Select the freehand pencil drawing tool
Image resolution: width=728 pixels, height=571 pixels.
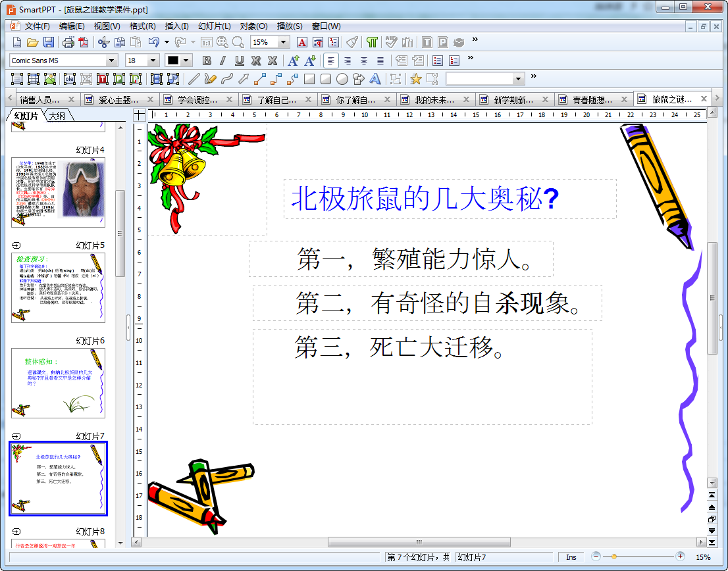[210, 79]
